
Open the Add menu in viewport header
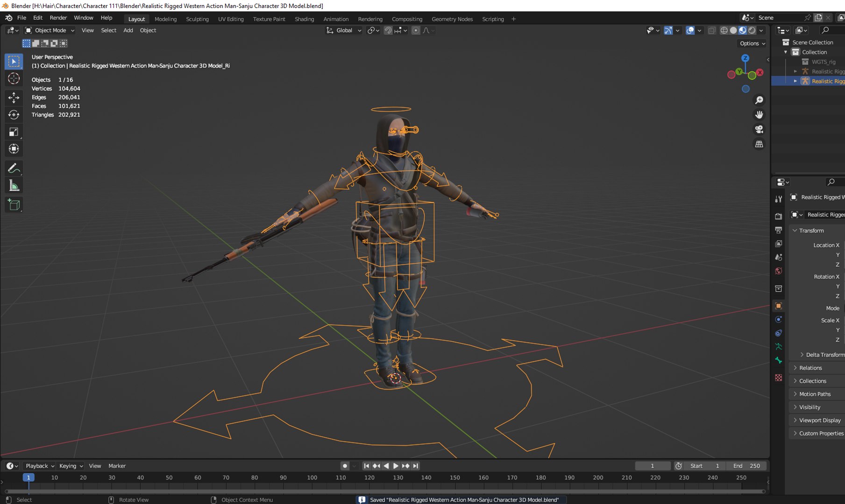pos(128,30)
